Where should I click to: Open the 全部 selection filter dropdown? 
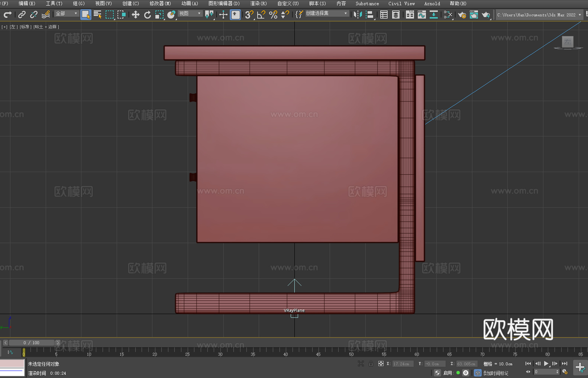[67, 13]
